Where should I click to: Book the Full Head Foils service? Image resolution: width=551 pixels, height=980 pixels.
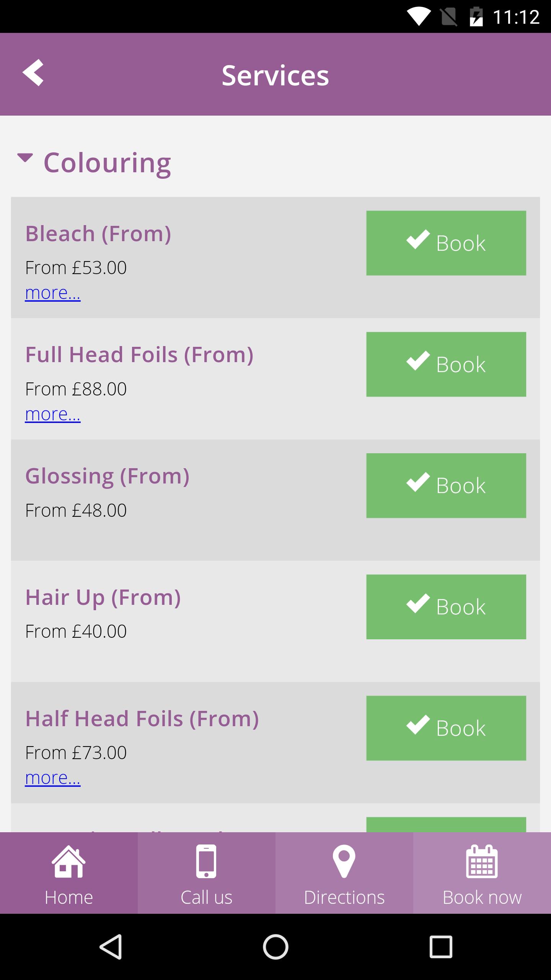(446, 364)
